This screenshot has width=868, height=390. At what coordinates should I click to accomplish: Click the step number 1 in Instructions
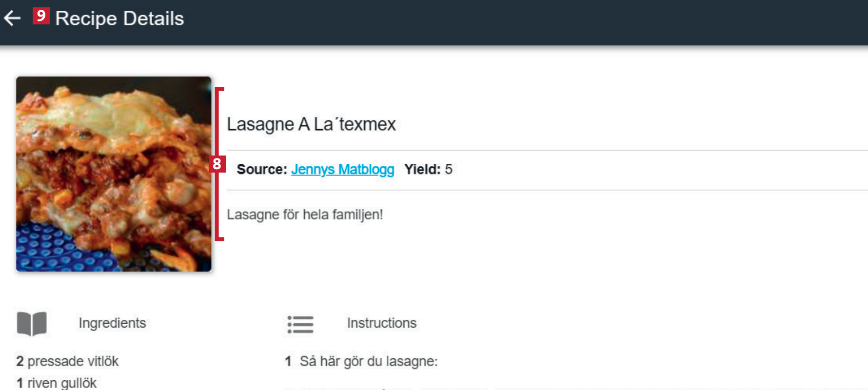click(288, 361)
